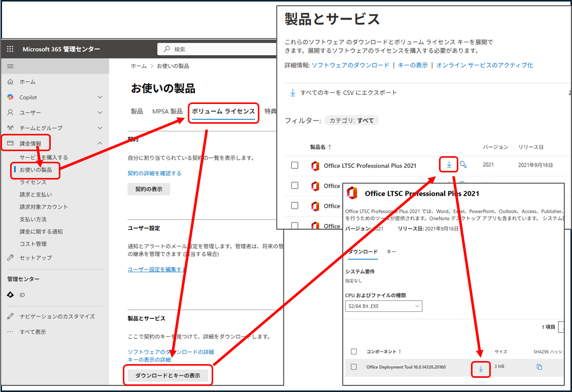Click Office logo in LTSC Professional Plus row
The height and width of the screenshot is (392, 572).
click(315, 165)
